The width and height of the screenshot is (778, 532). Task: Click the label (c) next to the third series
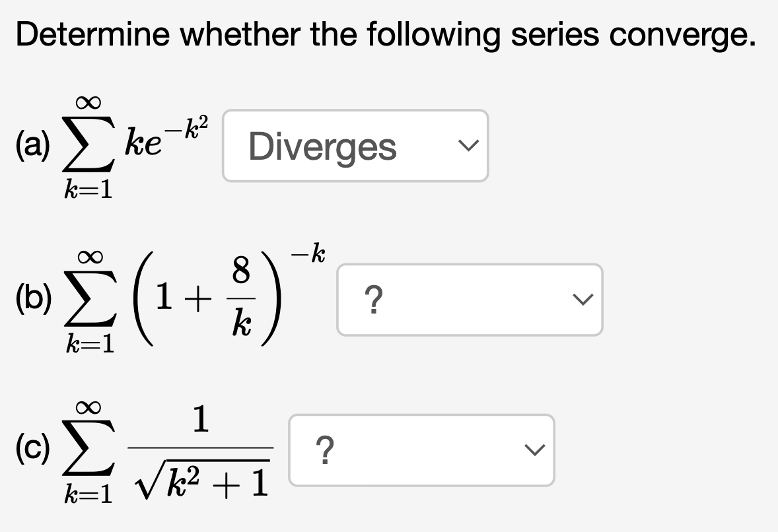[x=32, y=449]
